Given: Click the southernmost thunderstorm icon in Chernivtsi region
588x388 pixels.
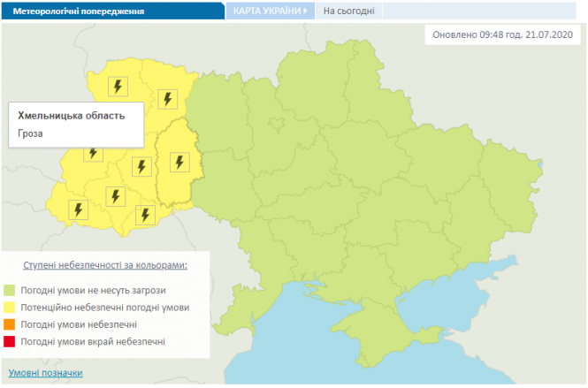Looking at the screenshot, I should (x=145, y=213).
